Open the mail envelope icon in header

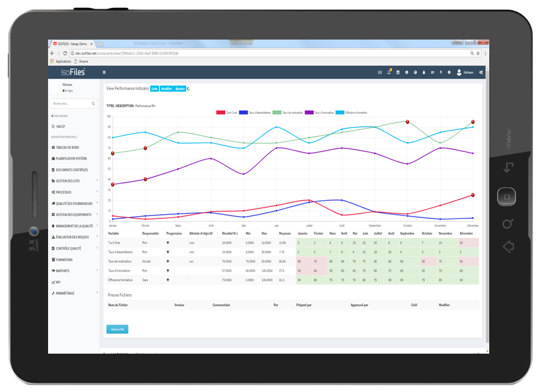point(380,72)
